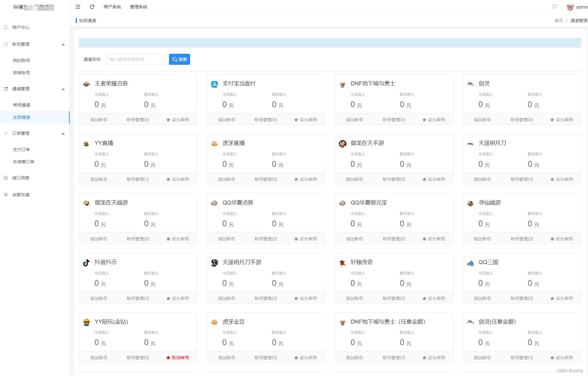Open the sidebar collapse hamburger icon

tap(77, 7)
